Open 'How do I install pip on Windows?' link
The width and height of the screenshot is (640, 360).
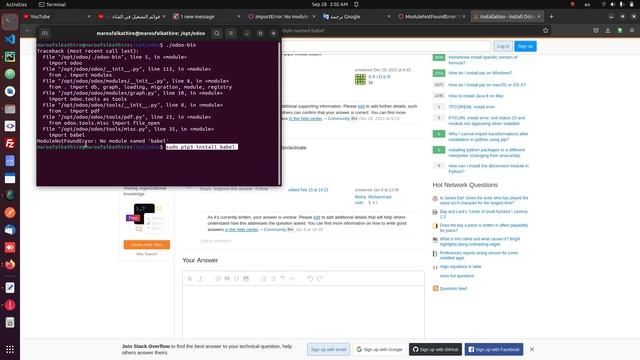click(x=480, y=73)
